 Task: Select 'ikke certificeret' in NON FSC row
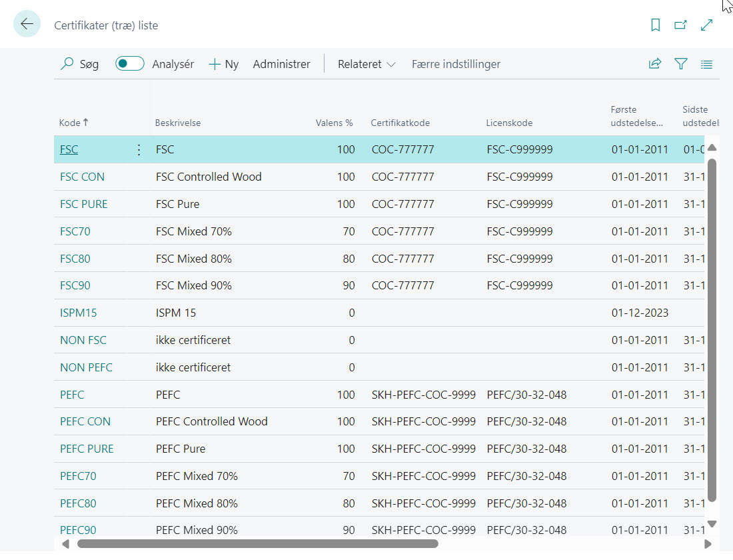[193, 340]
